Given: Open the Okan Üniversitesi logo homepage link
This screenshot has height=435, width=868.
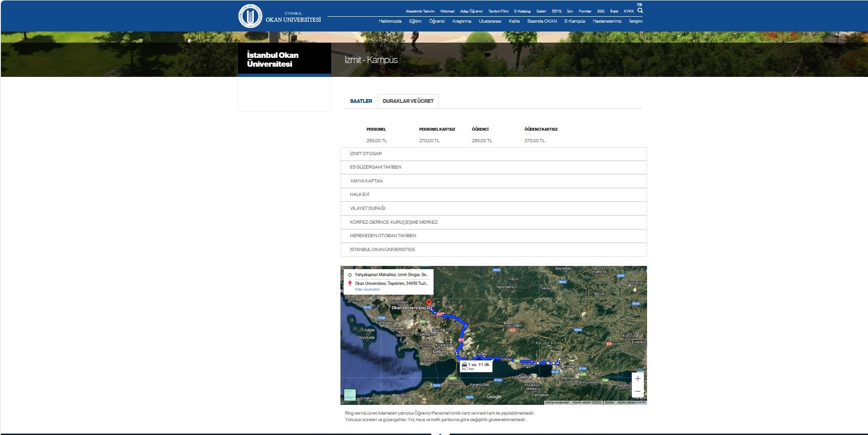Looking at the screenshot, I should coord(279,16).
